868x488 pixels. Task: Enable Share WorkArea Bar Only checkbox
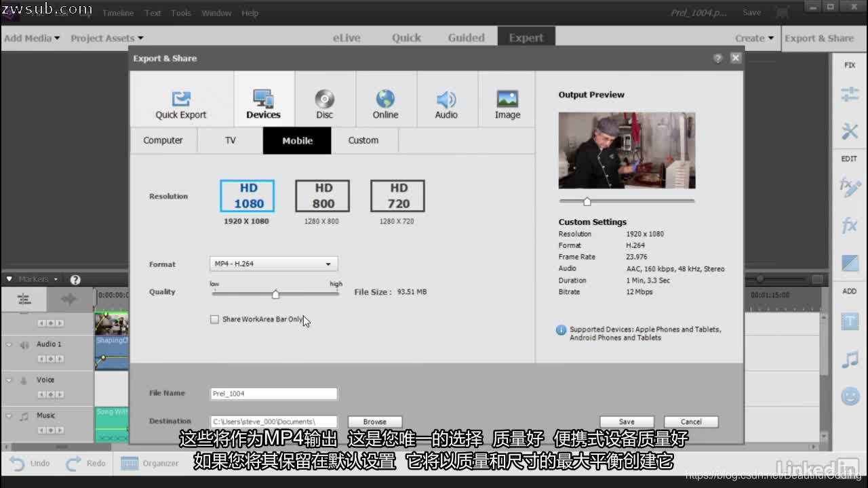coord(215,319)
